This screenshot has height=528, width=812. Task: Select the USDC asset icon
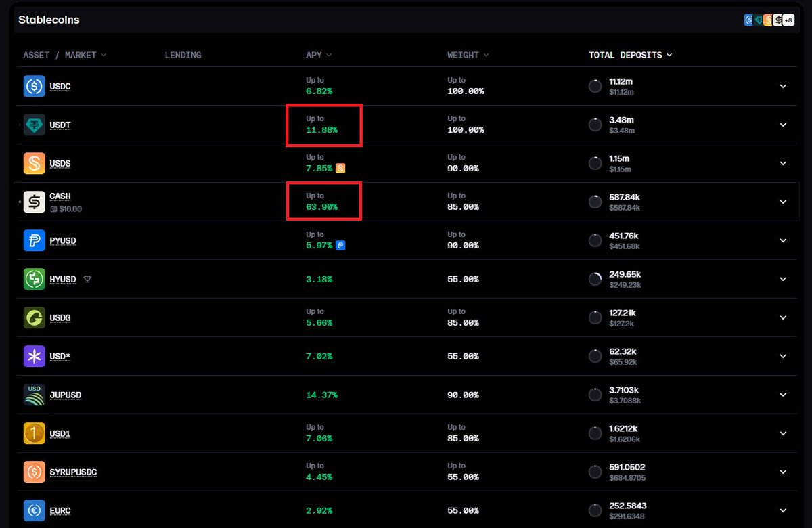coord(34,86)
